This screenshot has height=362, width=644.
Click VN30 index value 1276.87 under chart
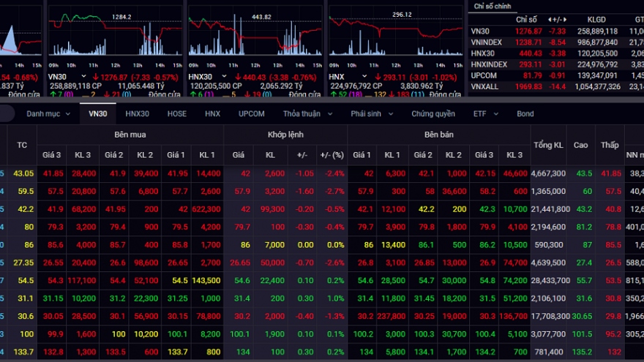tap(113, 78)
